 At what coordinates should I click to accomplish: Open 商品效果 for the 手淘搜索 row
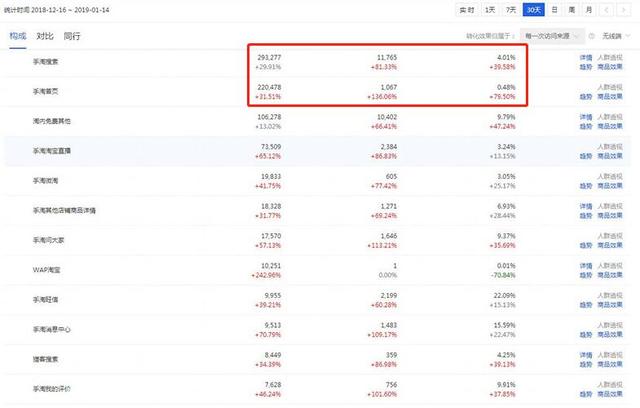[610, 67]
